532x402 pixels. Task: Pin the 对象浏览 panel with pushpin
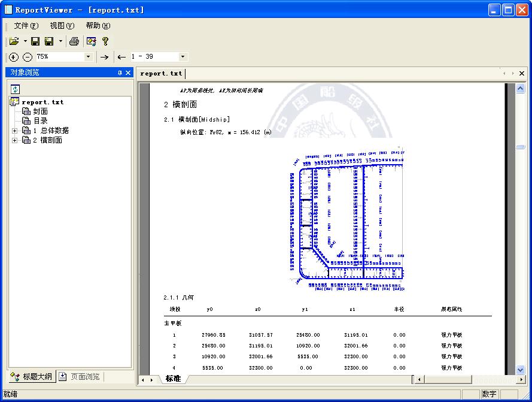coord(120,72)
